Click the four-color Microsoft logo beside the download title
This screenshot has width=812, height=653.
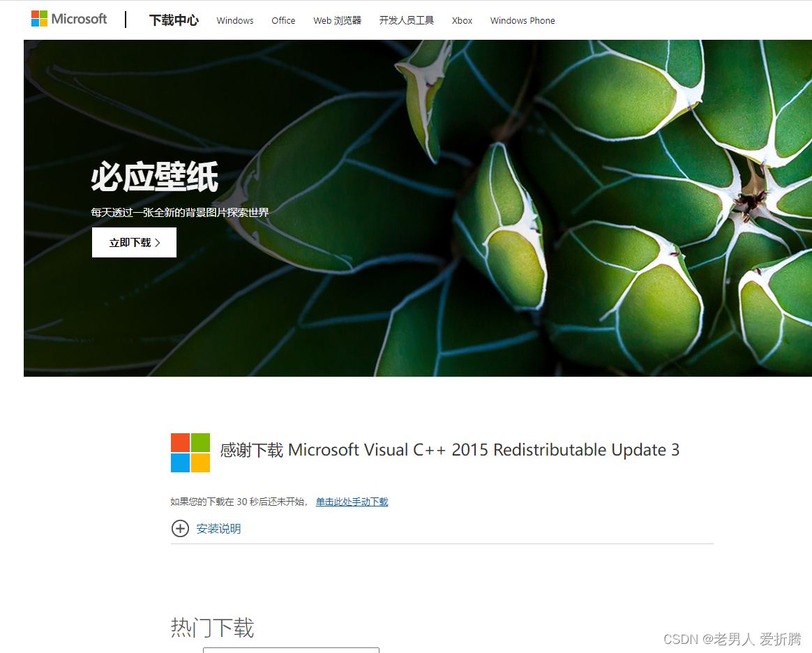click(x=190, y=453)
